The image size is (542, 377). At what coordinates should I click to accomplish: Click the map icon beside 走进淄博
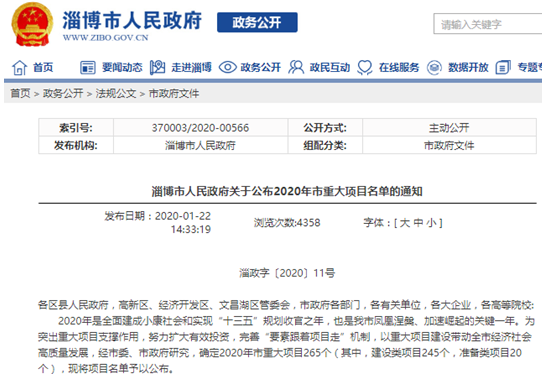click(x=158, y=67)
